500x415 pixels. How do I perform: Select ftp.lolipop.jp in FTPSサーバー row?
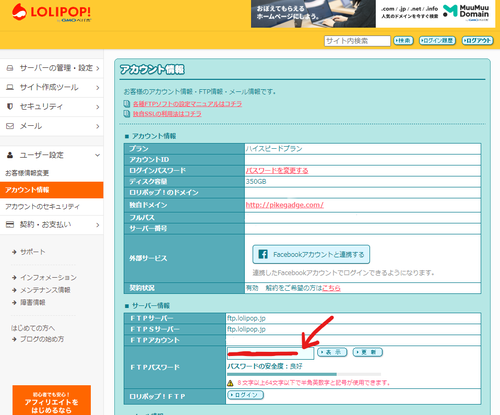246,329
